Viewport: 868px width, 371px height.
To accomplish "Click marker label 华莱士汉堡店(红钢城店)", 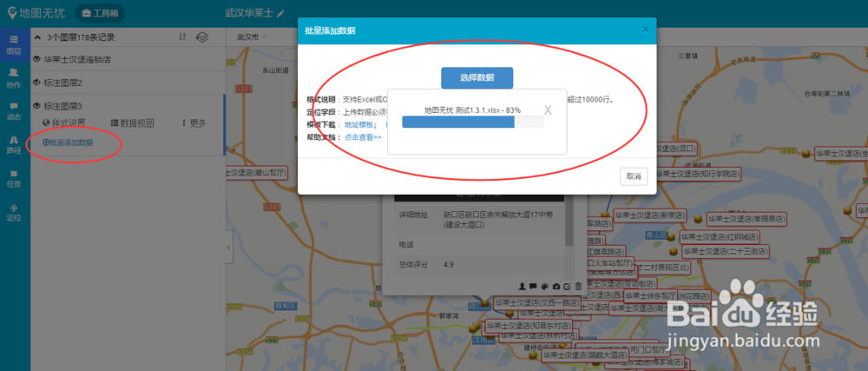I will tap(719, 237).
